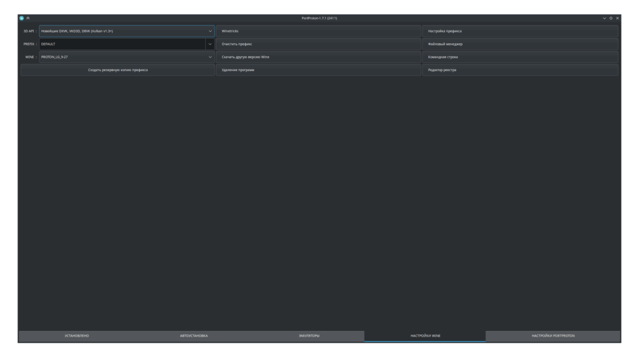The width and height of the screenshot is (639, 364).
Task: Launch Winetricks
Action: (x=318, y=31)
